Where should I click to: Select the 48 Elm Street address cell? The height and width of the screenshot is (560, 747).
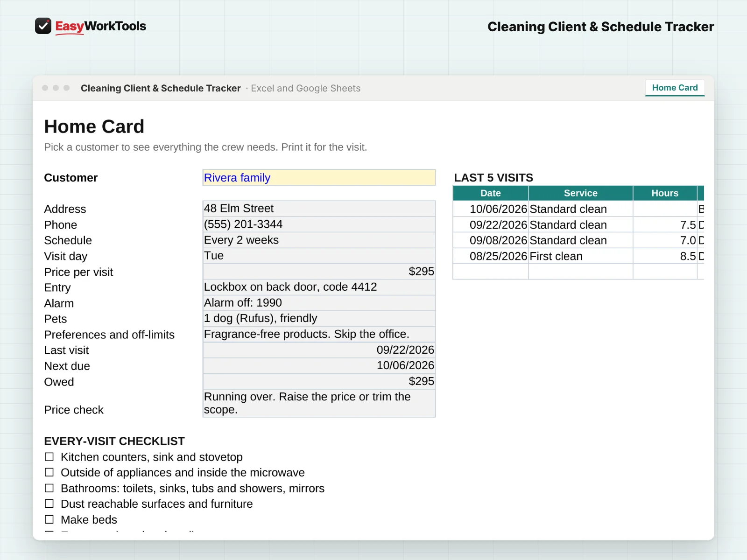319,209
